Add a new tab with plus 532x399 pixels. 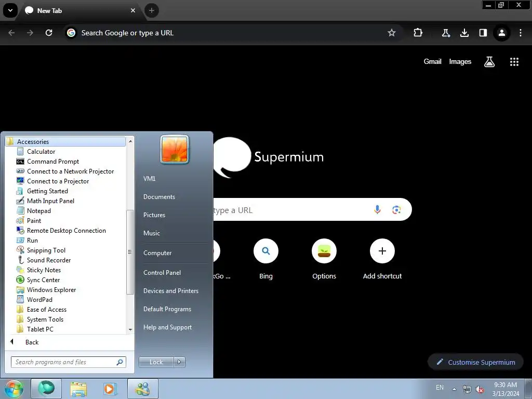pos(152,10)
